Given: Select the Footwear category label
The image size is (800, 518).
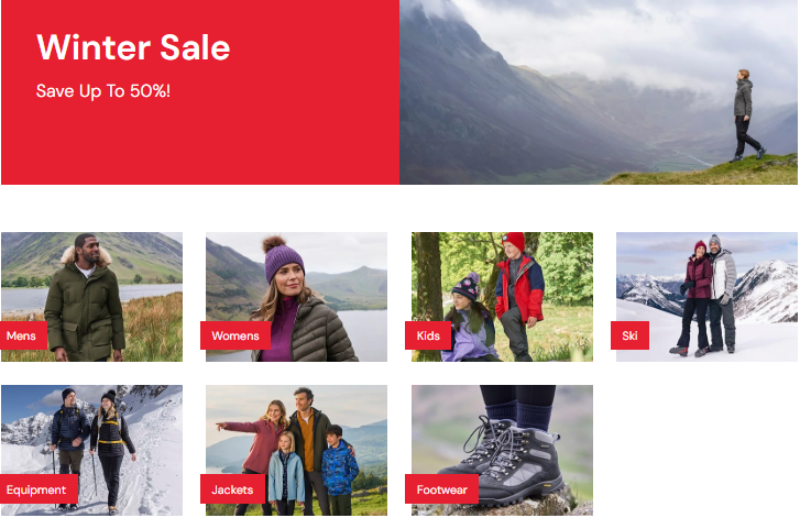Looking at the screenshot, I should (x=441, y=489).
